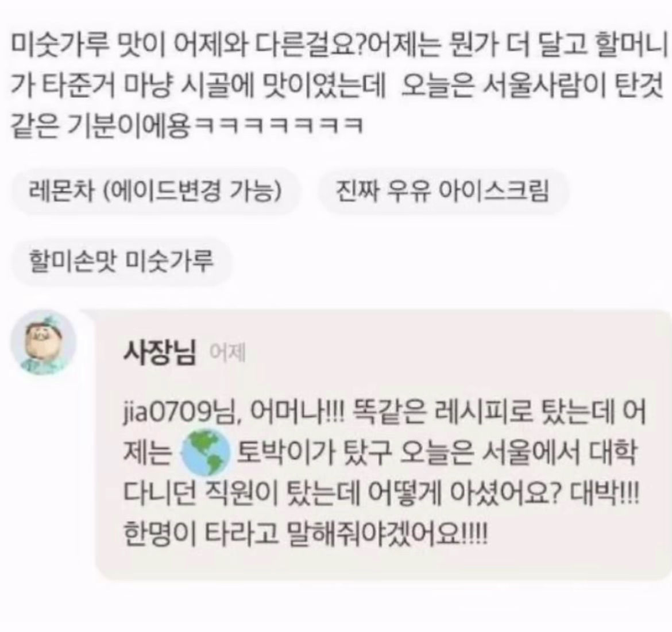The image size is (672, 632).
Task: Click the globe emoji in the reply
Action: pos(206,452)
